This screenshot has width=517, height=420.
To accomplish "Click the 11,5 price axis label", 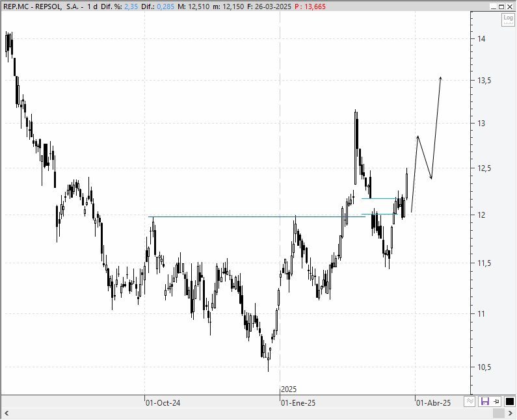I will 484,263.
